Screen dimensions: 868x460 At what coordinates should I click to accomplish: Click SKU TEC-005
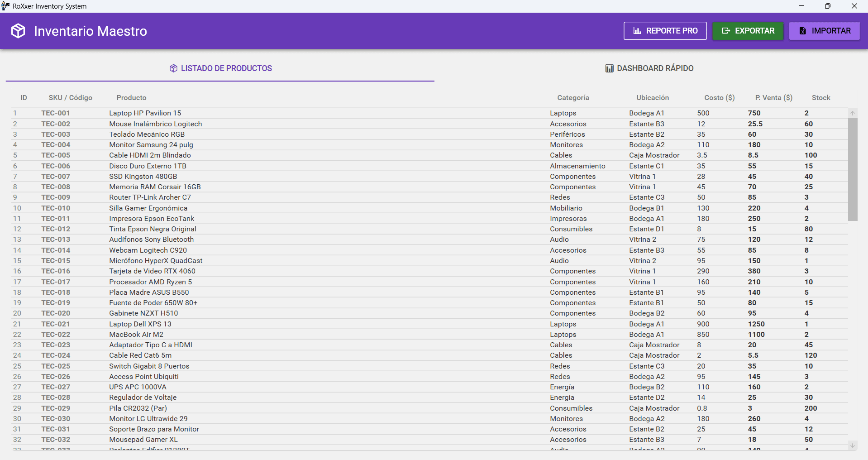56,155
